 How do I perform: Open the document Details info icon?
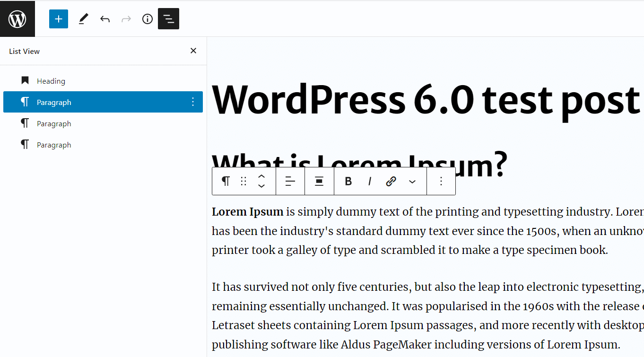pos(148,19)
